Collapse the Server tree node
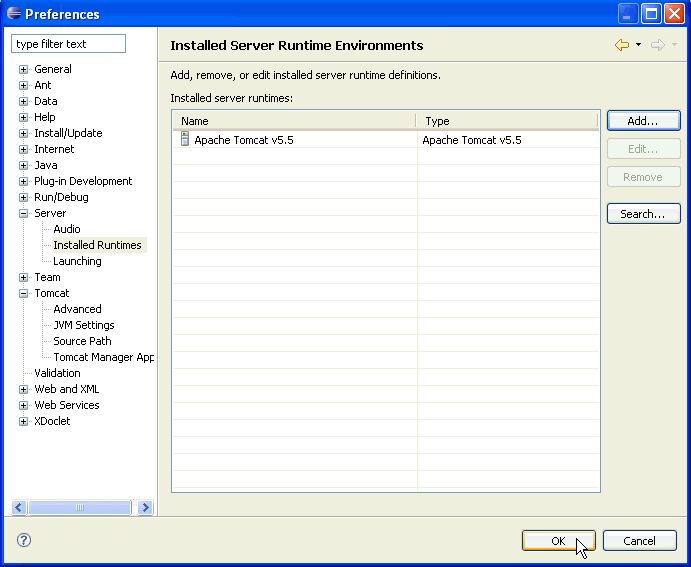This screenshot has height=567, width=691. point(24,214)
